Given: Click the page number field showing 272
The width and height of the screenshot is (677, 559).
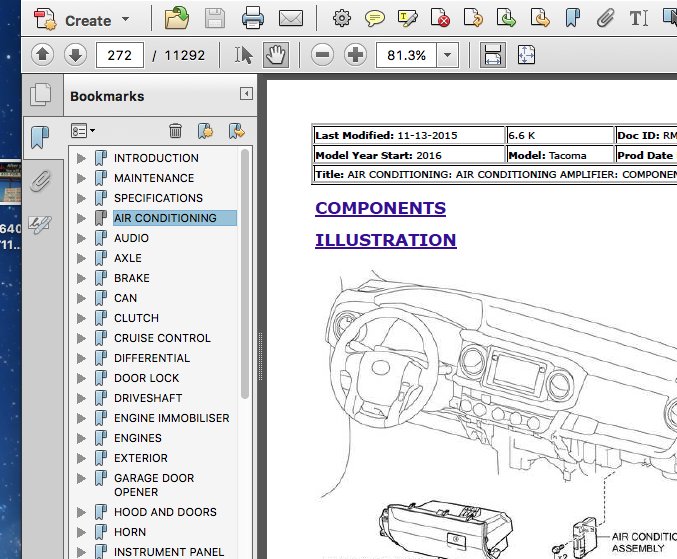Looking at the screenshot, I should pyautogui.click(x=120, y=55).
